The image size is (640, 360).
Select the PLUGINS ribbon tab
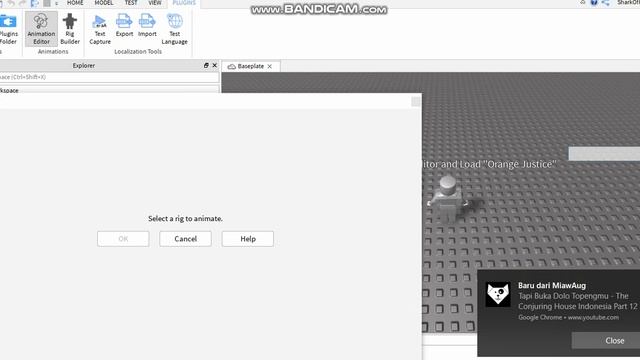[x=184, y=3]
